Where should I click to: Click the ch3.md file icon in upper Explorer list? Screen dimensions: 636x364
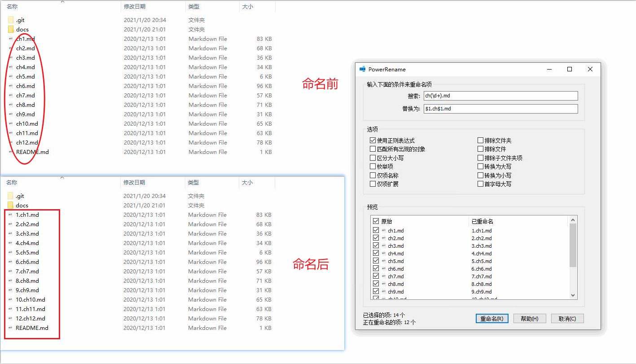pyautogui.click(x=11, y=58)
